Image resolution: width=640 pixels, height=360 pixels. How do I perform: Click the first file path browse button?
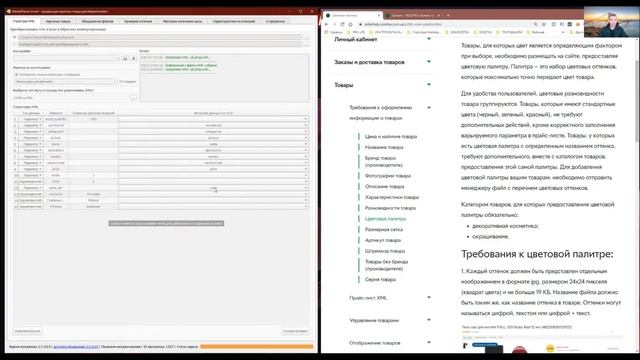[306, 37]
